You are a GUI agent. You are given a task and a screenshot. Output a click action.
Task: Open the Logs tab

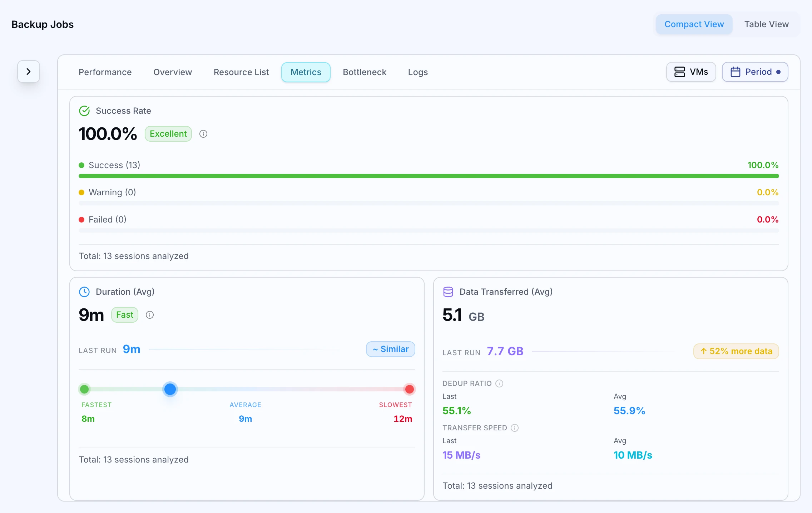418,72
